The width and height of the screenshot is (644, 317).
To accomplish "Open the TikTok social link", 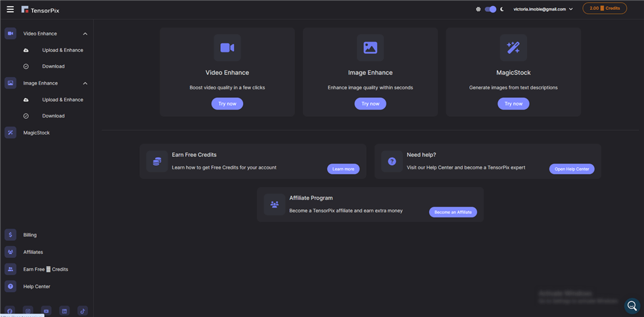I will point(83,311).
